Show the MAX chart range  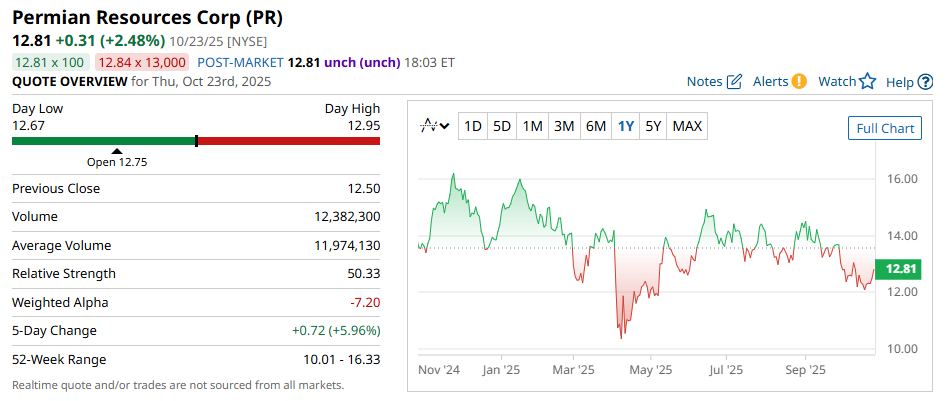tap(687, 126)
